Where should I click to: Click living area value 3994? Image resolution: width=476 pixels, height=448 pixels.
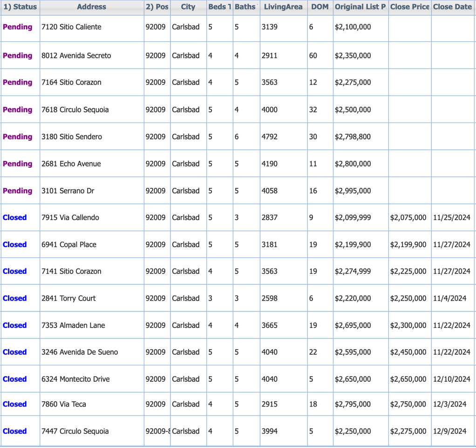click(270, 431)
